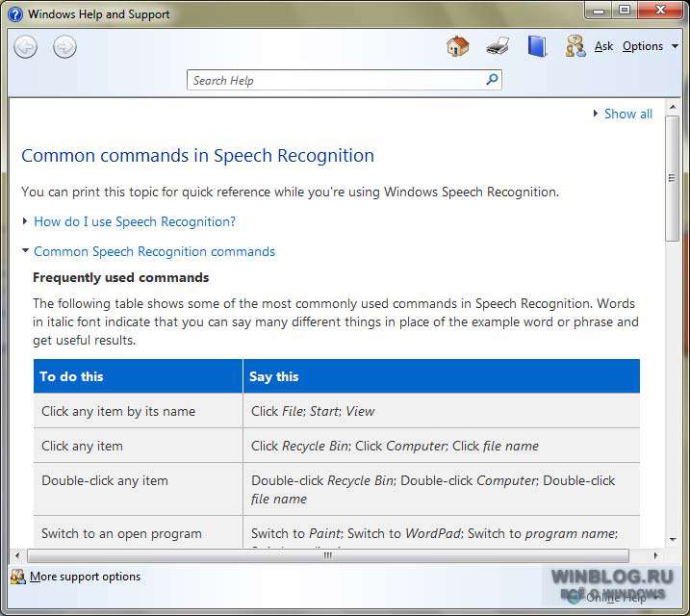Click the vertical scrollbar up arrow
Viewport: 690px width, 616px height.
tap(673, 107)
